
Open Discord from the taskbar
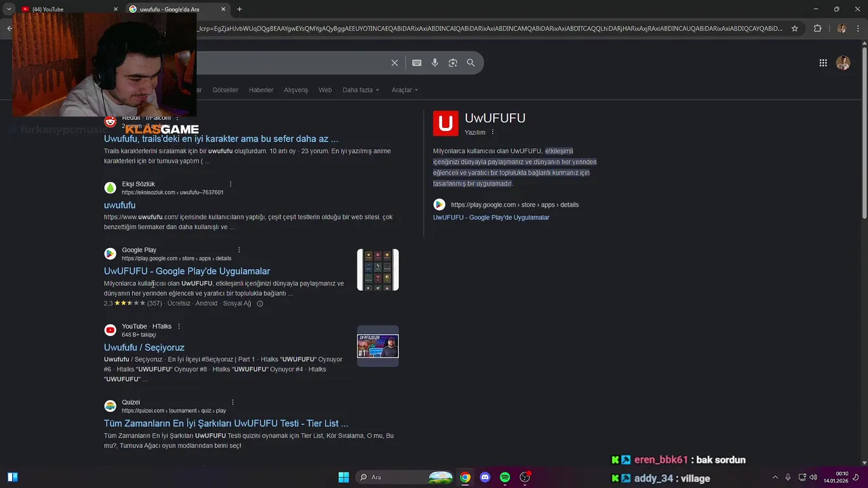(485, 477)
